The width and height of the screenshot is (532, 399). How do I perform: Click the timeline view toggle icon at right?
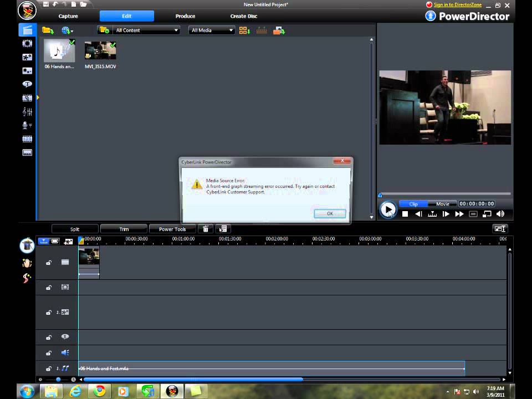pyautogui.click(x=500, y=229)
